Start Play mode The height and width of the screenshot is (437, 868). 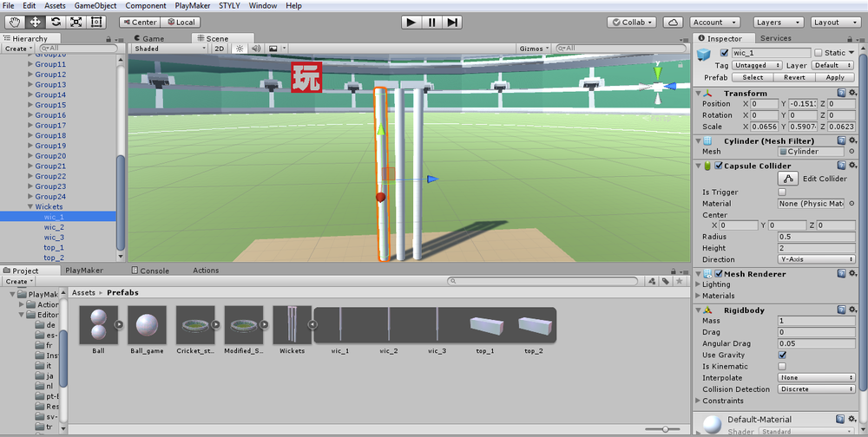tap(411, 23)
